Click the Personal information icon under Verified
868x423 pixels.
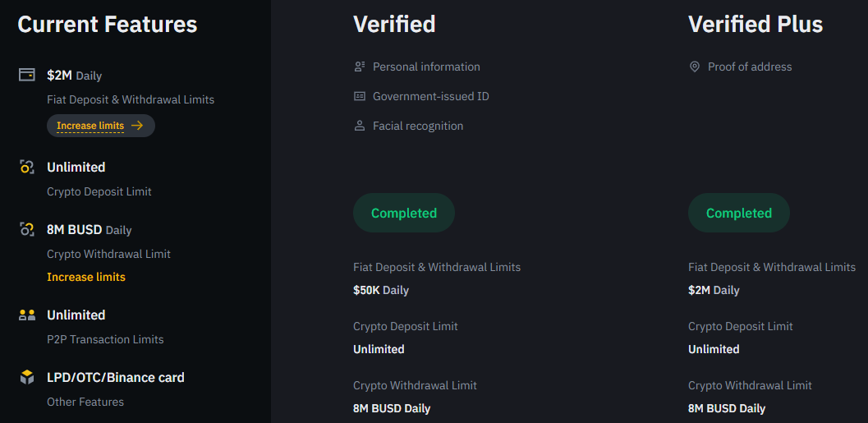359,67
